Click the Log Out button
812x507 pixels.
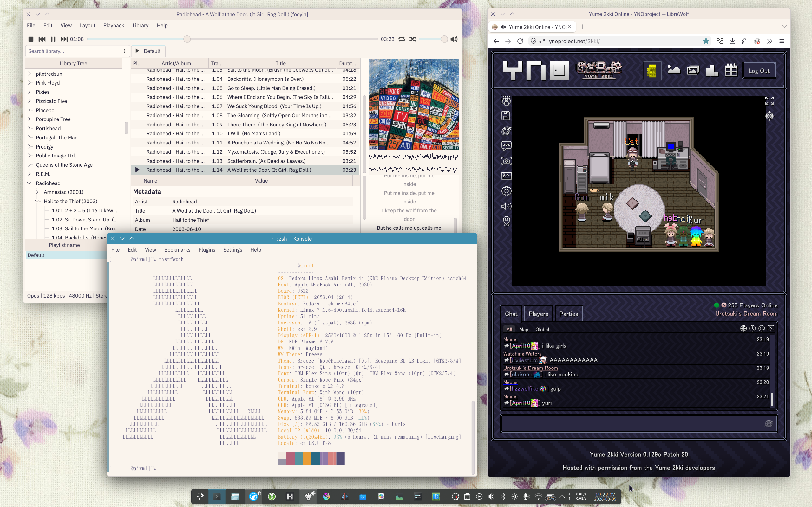(x=759, y=71)
